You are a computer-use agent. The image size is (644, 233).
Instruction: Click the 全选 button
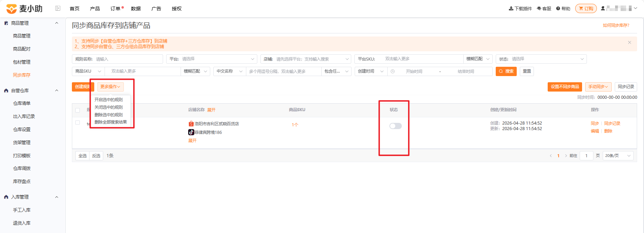click(83, 156)
